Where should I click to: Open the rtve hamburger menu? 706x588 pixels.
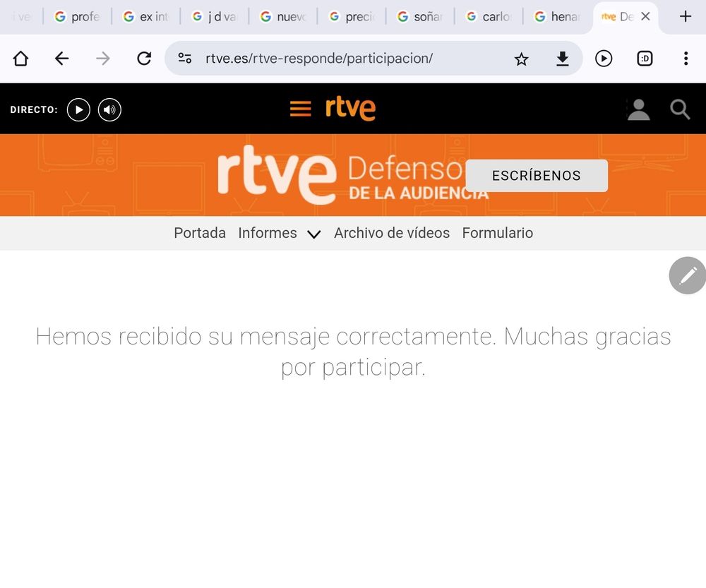(x=300, y=109)
